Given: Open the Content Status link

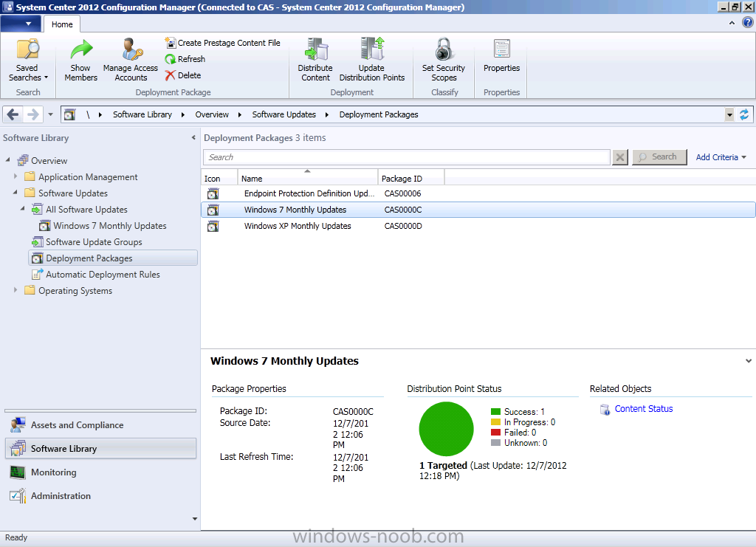Looking at the screenshot, I should click(644, 409).
